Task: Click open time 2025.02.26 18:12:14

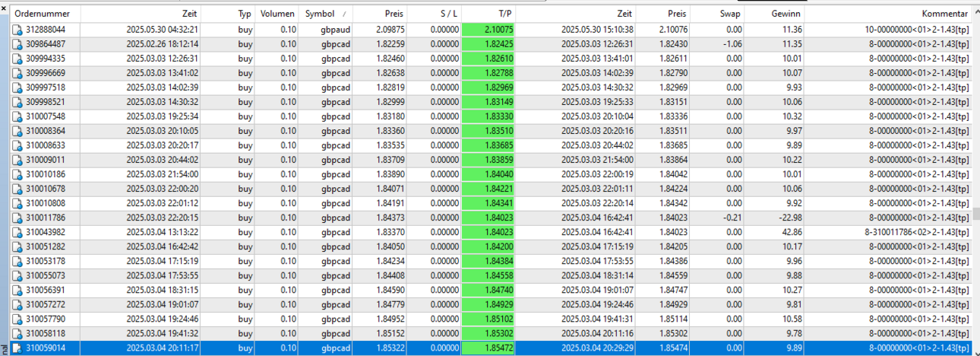Action: (x=163, y=44)
